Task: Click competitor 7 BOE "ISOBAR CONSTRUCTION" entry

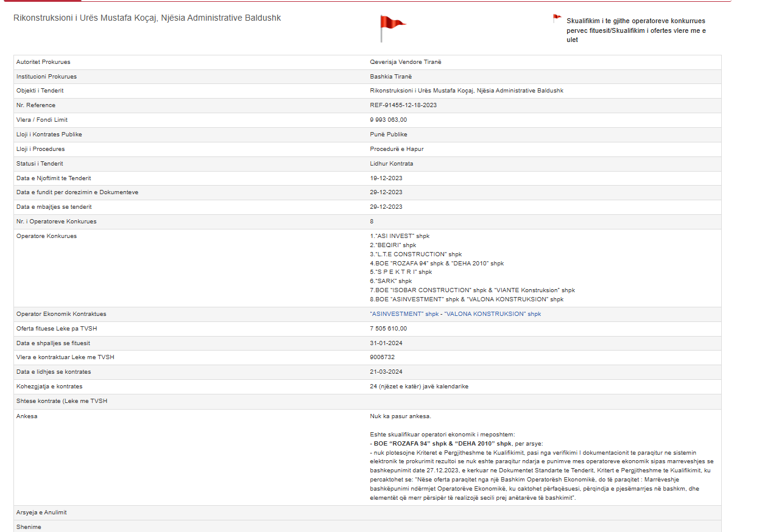Action: click(472, 290)
